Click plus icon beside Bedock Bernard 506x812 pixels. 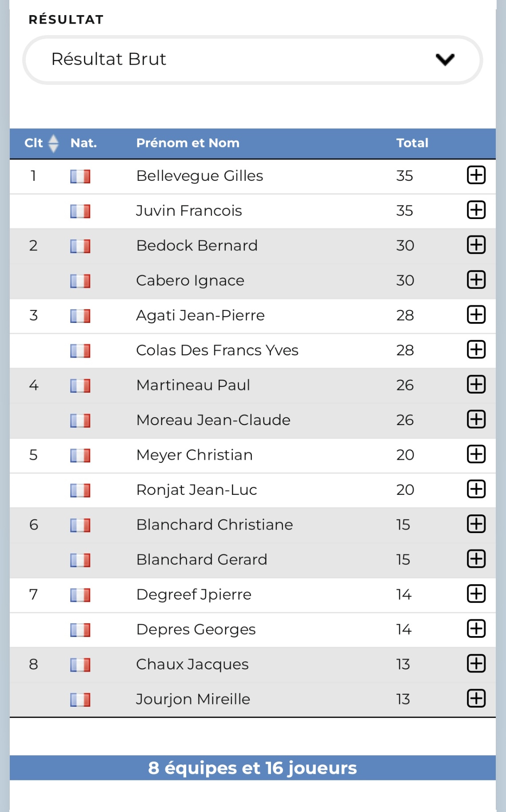[x=476, y=245]
